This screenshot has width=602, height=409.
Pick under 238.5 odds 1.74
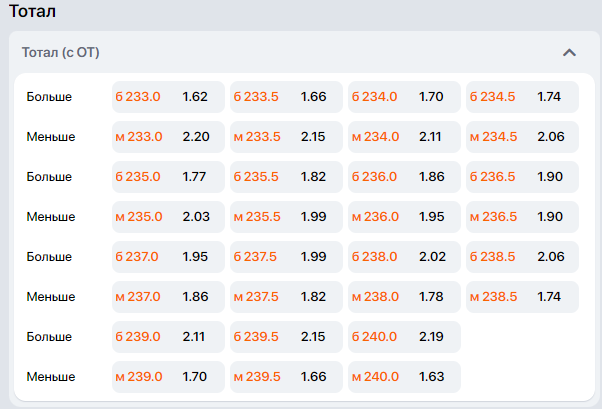coord(522,296)
